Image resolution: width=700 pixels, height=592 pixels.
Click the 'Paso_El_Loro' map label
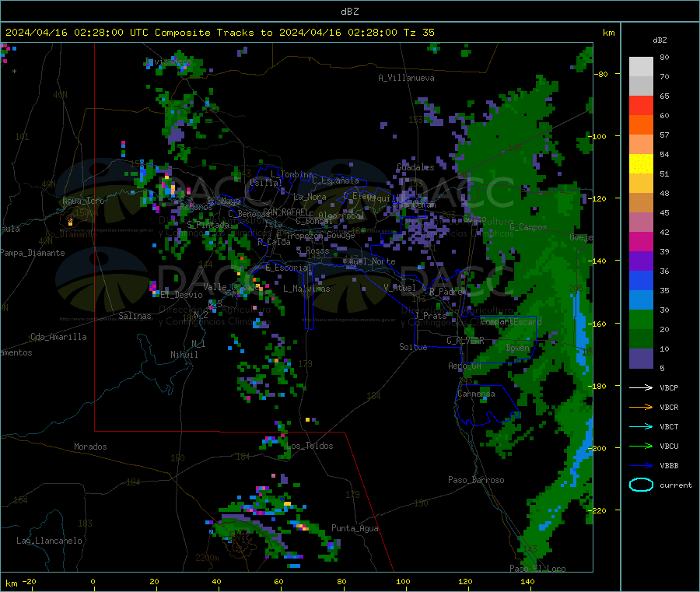(x=538, y=569)
